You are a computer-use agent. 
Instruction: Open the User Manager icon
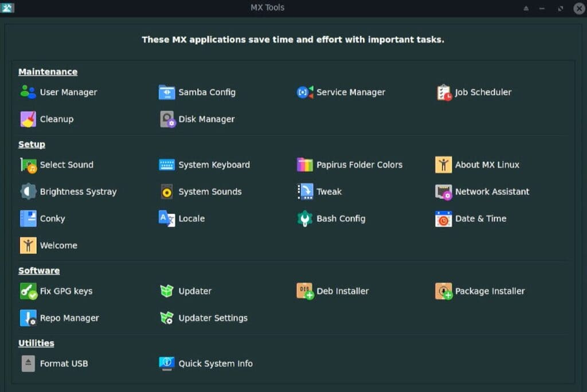[28, 92]
